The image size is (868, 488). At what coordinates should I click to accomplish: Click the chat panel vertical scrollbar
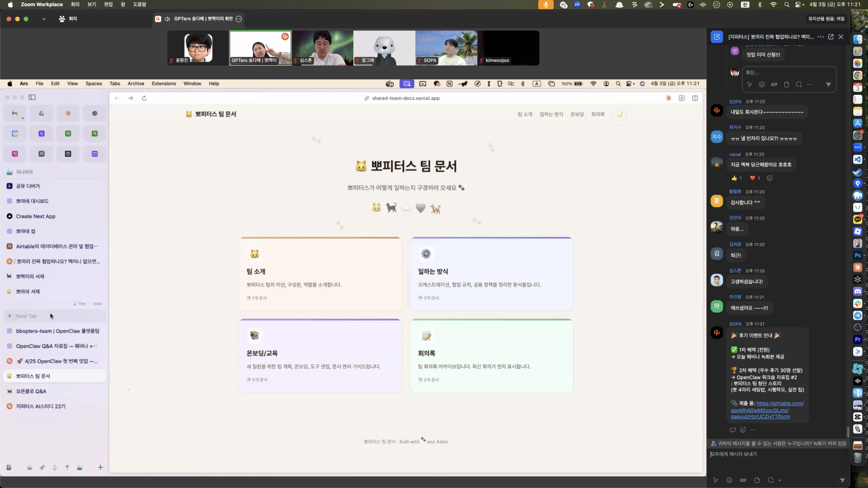848,432
